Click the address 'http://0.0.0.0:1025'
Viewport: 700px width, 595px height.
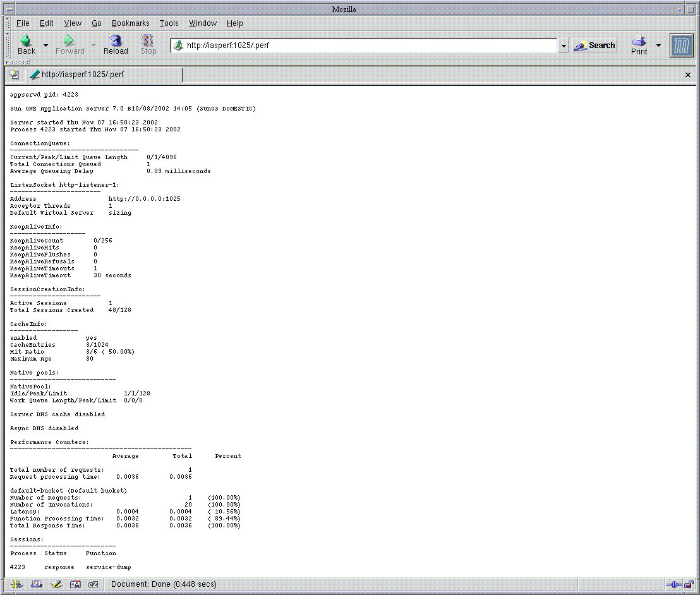(x=145, y=198)
